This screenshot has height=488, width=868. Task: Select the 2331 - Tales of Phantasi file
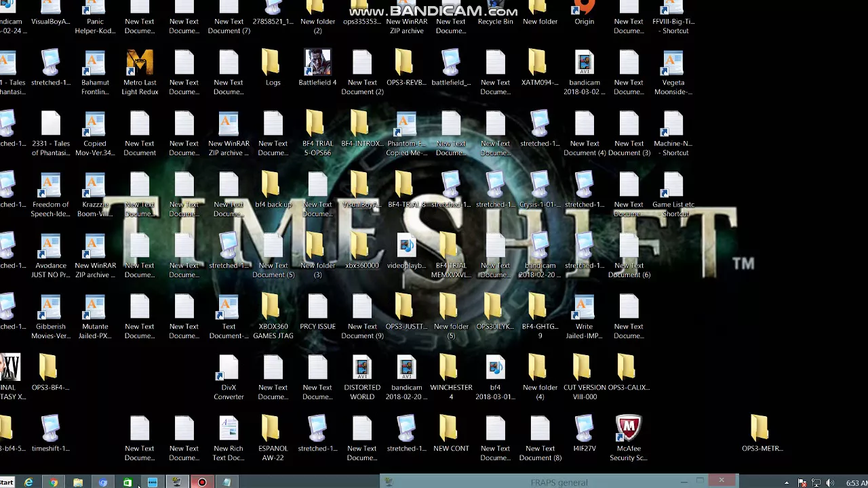(x=51, y=134)
